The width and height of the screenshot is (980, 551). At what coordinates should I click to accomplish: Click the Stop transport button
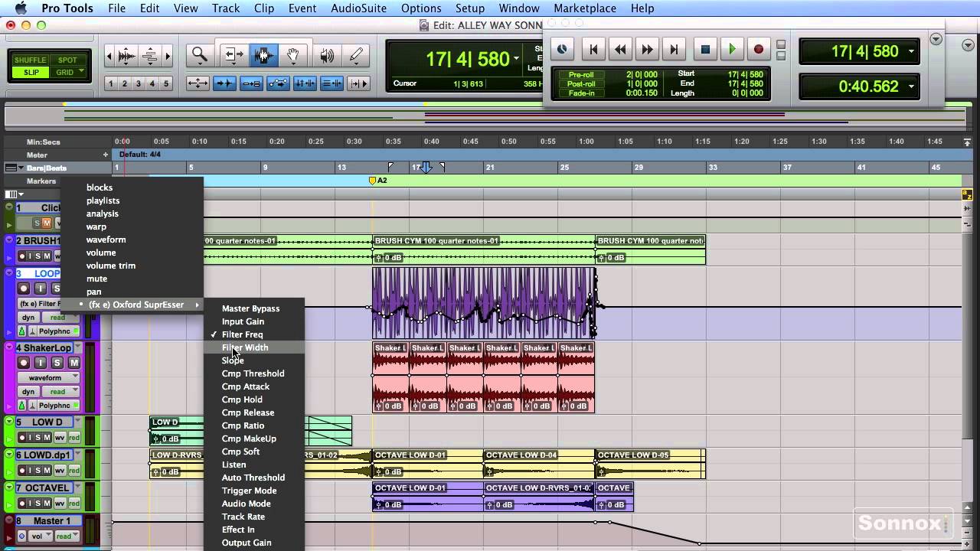[705, 50]
